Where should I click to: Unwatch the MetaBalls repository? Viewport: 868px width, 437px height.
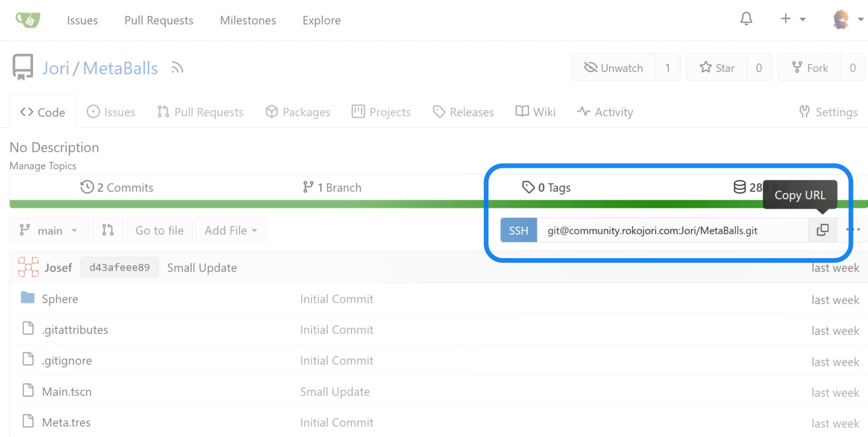(613, 68)
